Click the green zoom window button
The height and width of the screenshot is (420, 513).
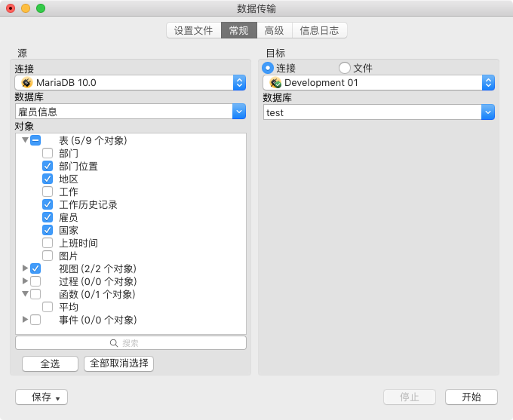coord(41,8)
